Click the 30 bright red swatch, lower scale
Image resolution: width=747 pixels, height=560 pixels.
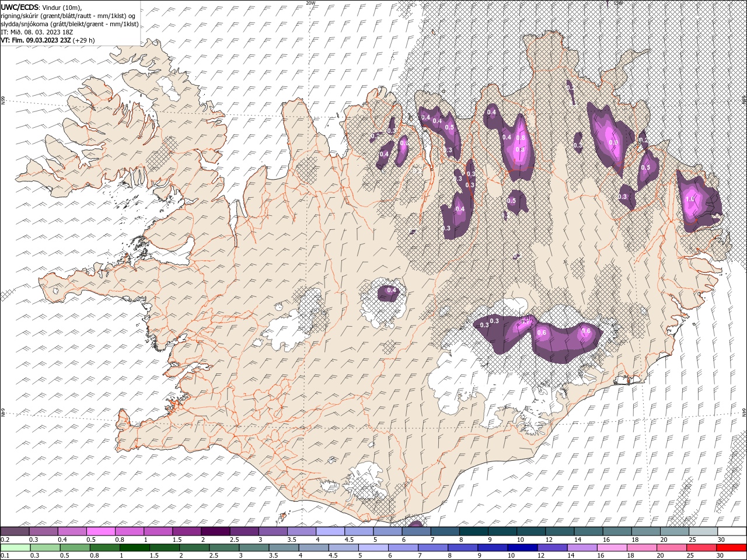[x=731, y=548]
